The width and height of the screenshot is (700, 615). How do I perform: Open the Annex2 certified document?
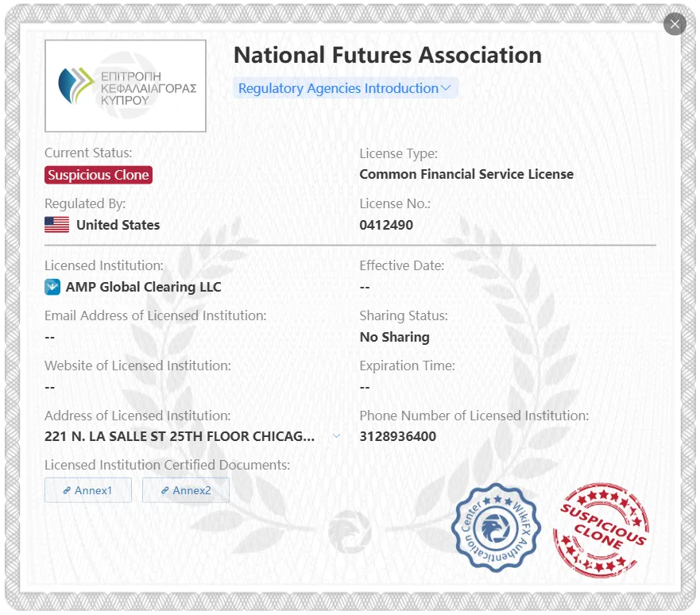click(186, 490)
